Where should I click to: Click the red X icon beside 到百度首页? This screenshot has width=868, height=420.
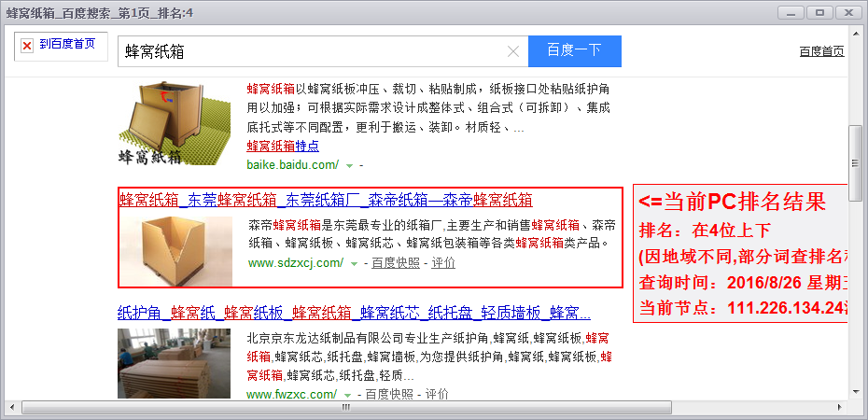pos(27,45)
